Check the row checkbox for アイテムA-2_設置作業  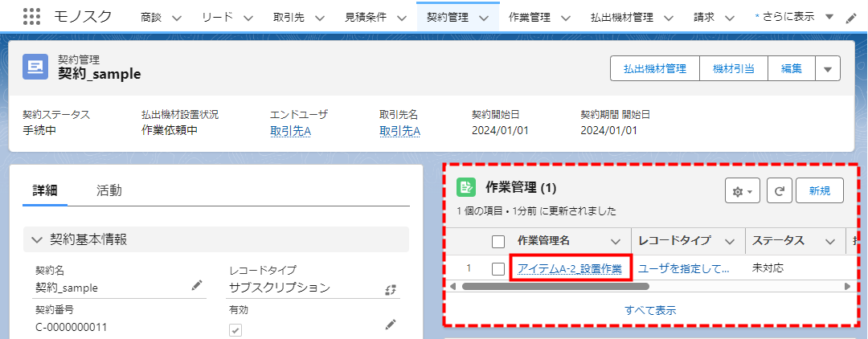point(498,268)
